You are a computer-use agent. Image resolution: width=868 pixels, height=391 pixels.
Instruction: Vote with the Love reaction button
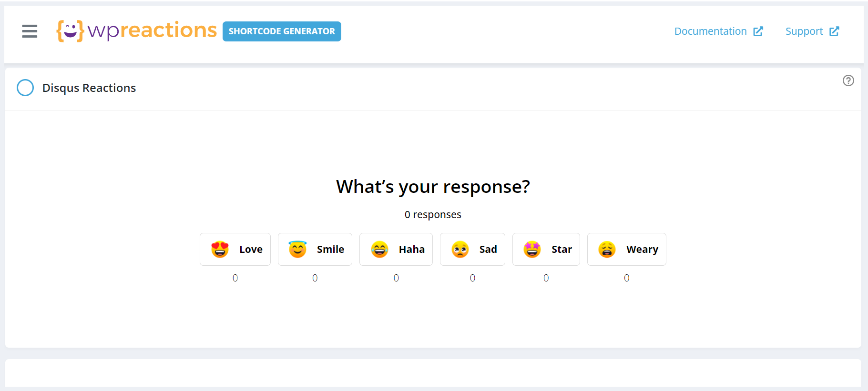click(235, 249)
